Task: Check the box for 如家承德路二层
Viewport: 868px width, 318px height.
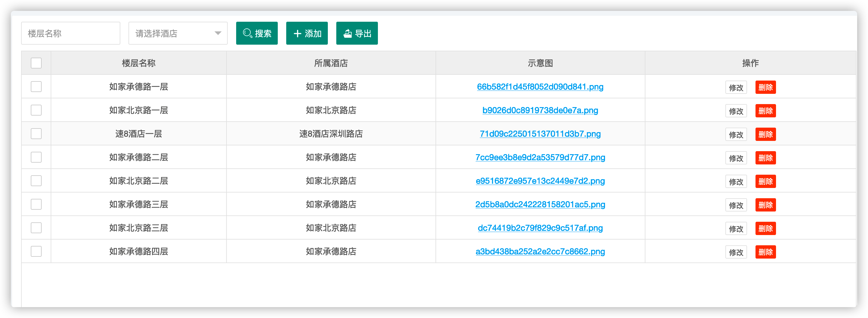Action: pos(36,157)
